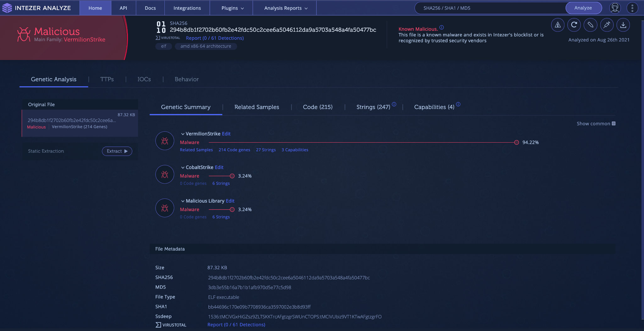
Task: Click the Analyze button
Action: (x=583, y=8)
